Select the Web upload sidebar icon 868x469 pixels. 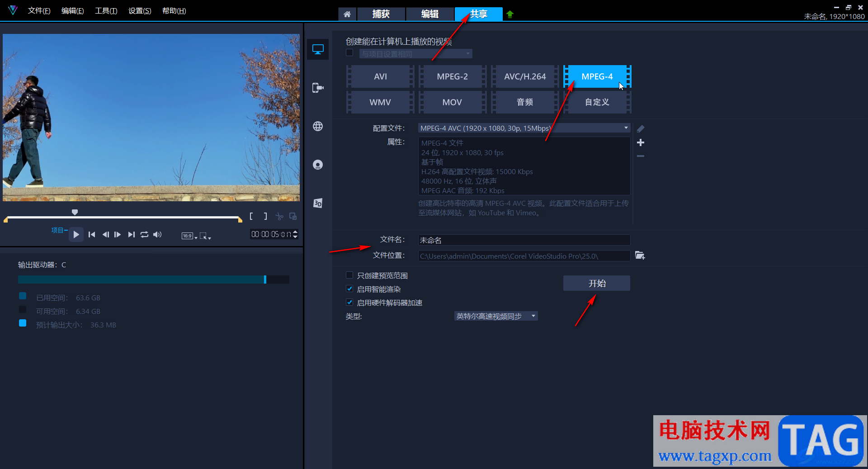point(318,126)
